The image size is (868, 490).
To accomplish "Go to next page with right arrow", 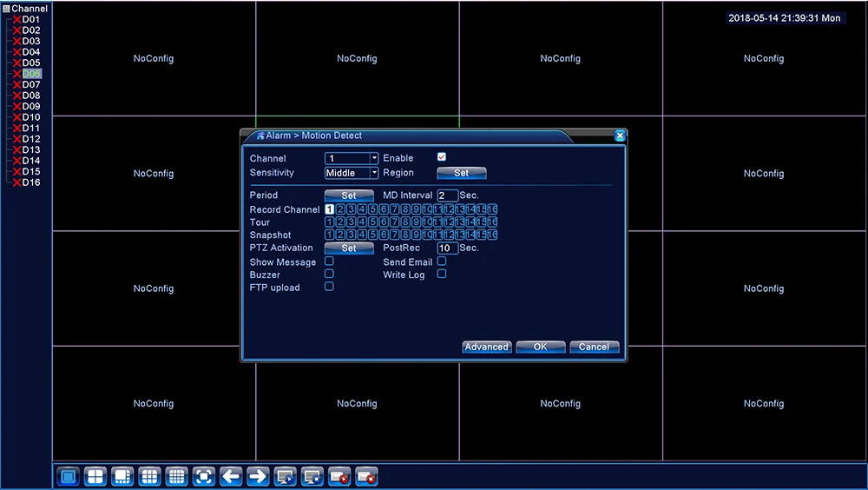I will [x=258, y=476].
